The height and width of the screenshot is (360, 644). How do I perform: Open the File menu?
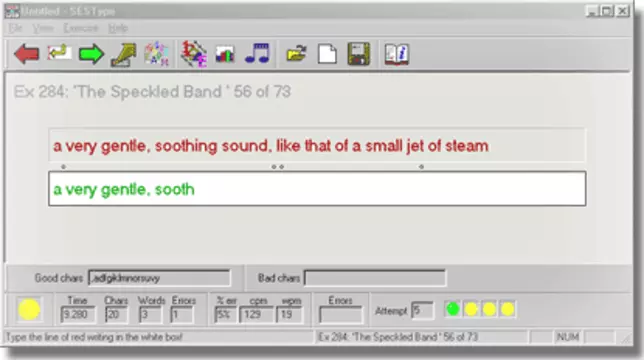tap(15, 28)
